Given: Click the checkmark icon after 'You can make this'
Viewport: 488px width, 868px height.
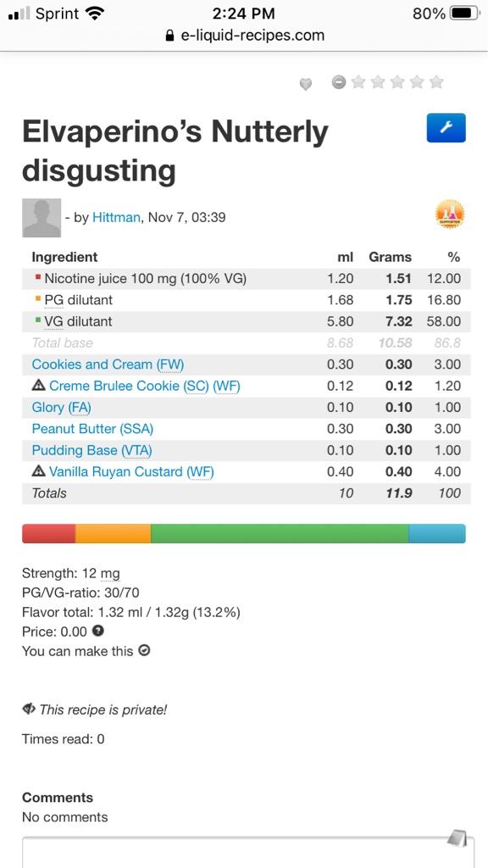Looking at the screenshot, I should point(144,650).
